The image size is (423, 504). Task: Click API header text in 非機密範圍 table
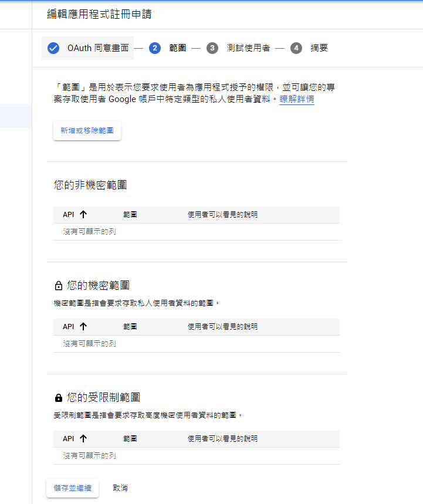coord(69,214)
